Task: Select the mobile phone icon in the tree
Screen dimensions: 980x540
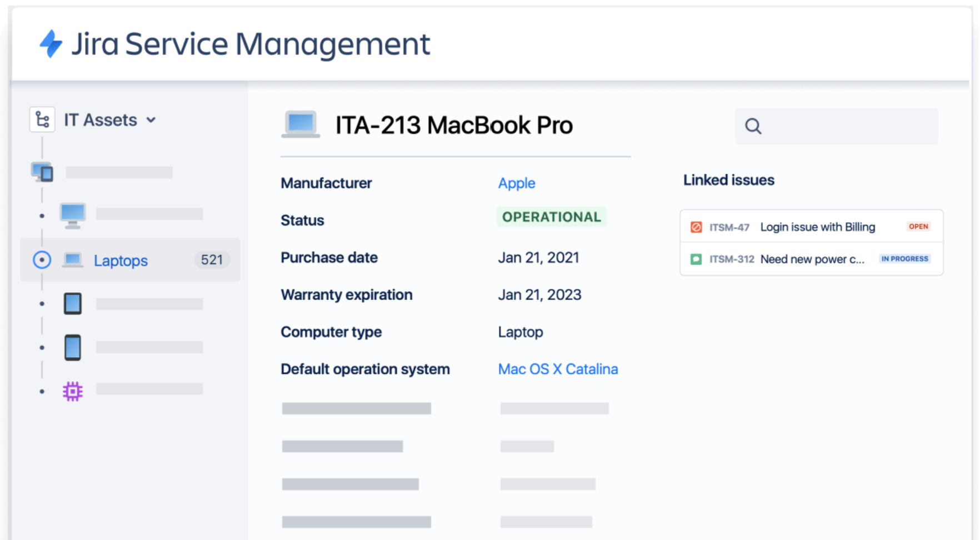Action: tap(73, 348)
